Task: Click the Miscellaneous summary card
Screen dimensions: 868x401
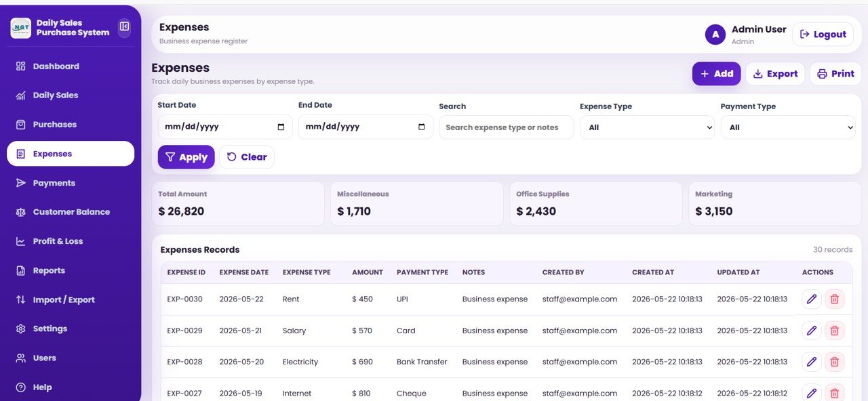Action: point(416,203)
